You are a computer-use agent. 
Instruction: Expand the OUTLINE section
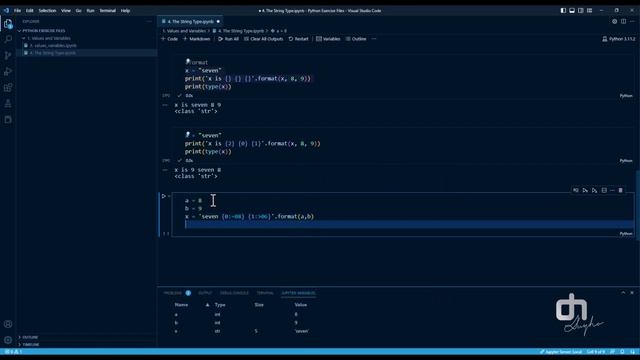click(30, 337)
